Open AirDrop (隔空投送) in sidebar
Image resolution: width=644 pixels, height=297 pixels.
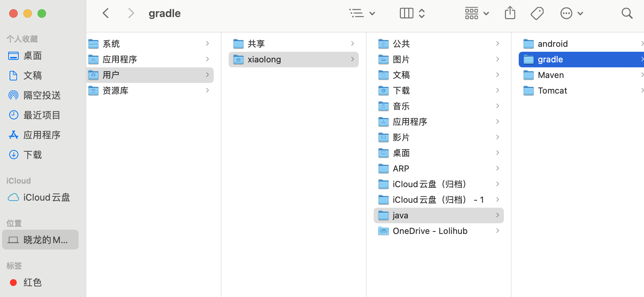[x=42, y=95]
